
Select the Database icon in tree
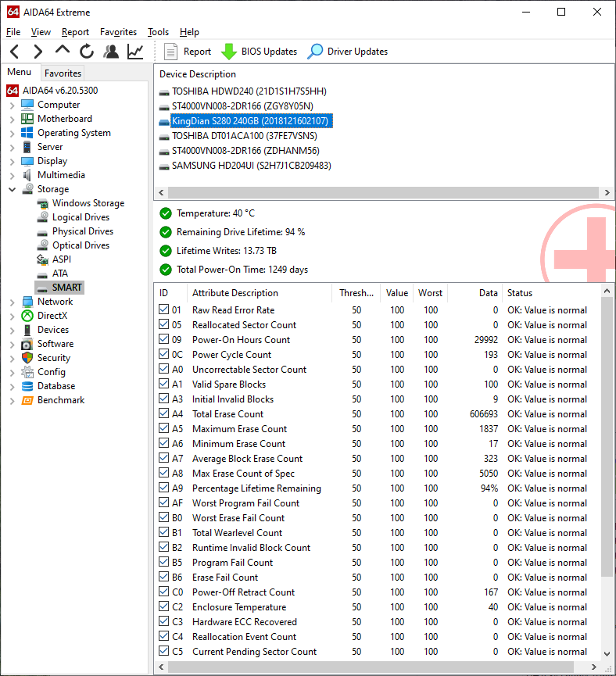[27, 386]
